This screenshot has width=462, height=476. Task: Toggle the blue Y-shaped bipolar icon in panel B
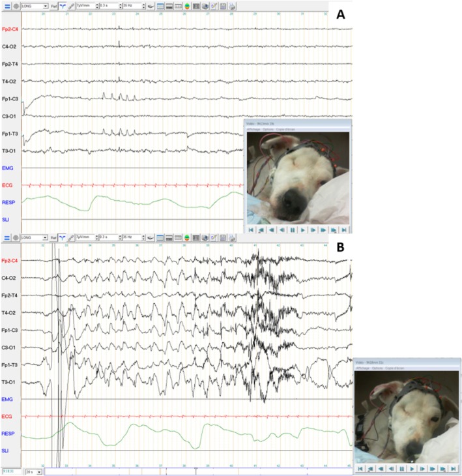point(62,238)
